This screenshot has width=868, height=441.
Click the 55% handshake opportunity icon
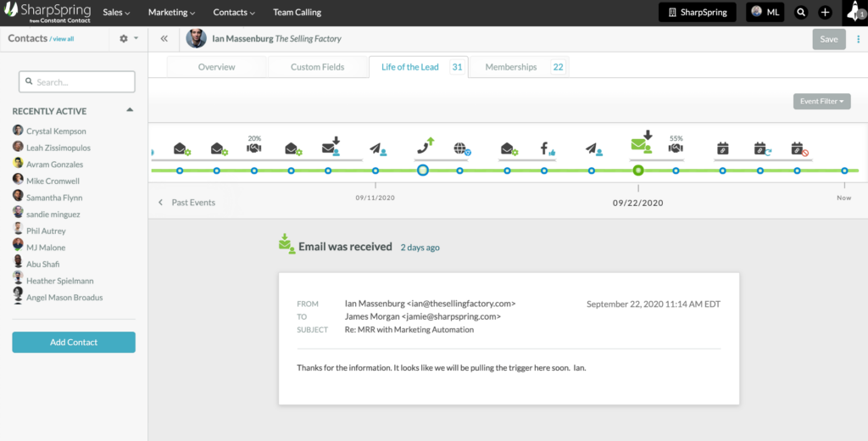[x=676, y=148]
